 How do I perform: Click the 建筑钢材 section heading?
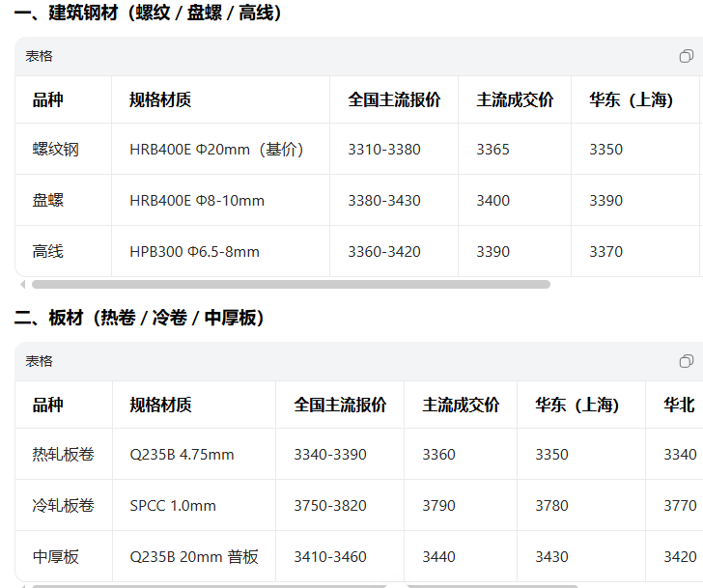pyautogui.click(x=148, y=13)
